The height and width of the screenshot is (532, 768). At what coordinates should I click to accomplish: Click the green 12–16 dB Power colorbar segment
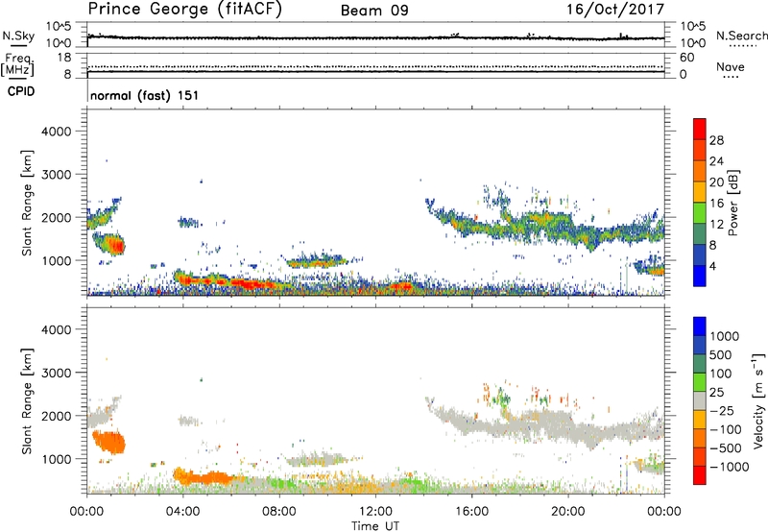[x=700, y=212]
